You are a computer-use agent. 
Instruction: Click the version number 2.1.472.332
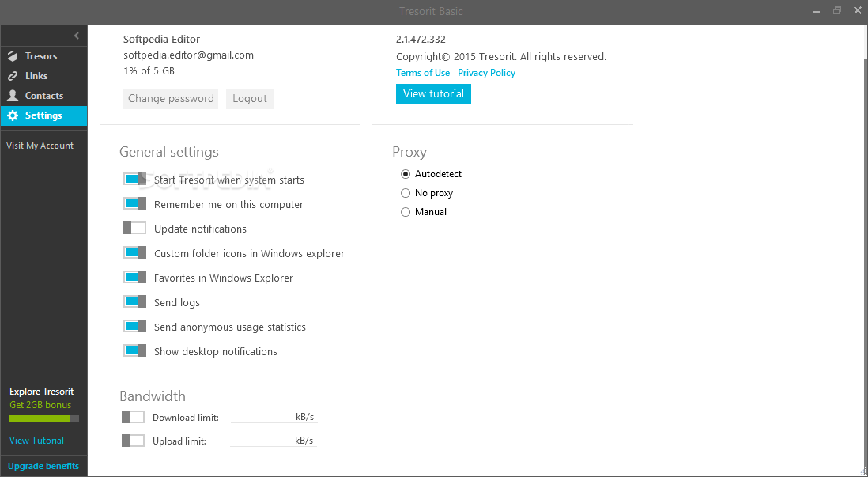click(x=421, y=40)
